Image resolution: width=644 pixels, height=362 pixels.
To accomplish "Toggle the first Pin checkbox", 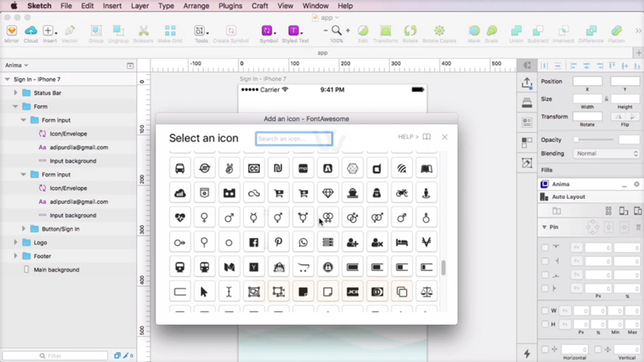I will point(545,248).
